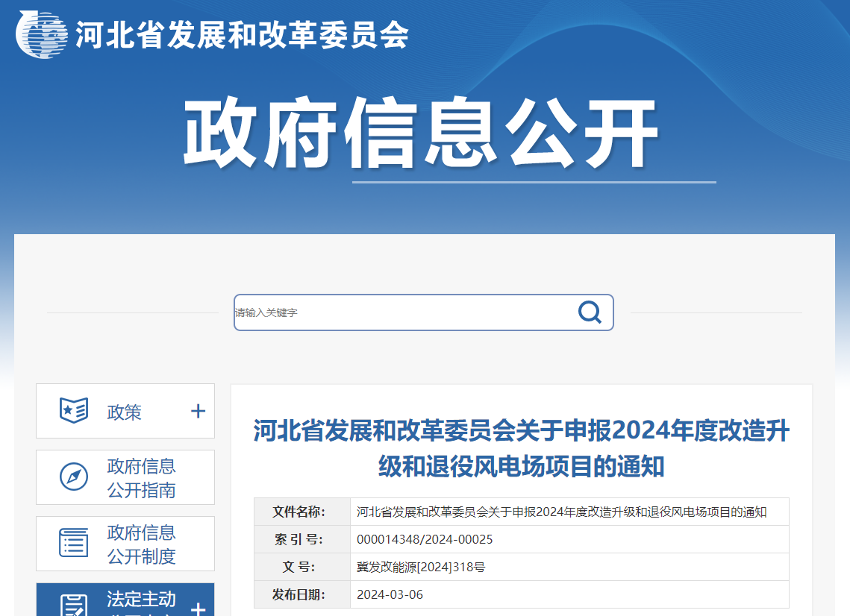Open the 政策 sidebar menu item
This screenshot has width=850, height=616.
point(125,411)
